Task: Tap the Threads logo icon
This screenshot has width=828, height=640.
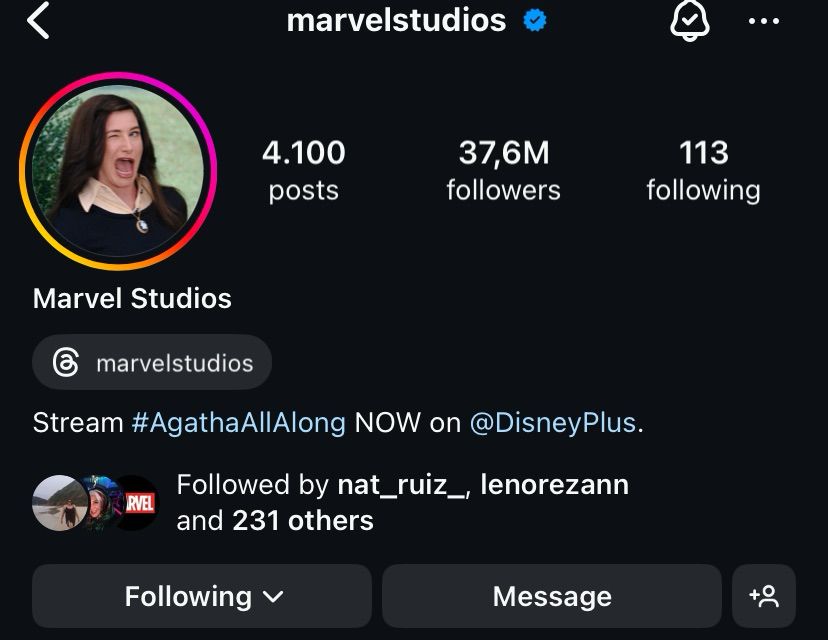Action: [66, 363]
